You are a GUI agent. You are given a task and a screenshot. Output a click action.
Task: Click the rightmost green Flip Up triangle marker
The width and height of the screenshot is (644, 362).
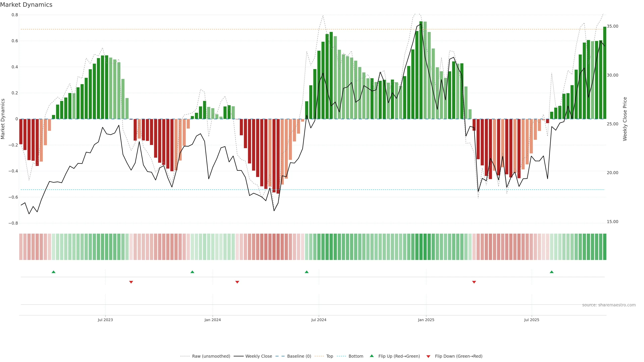552,272
